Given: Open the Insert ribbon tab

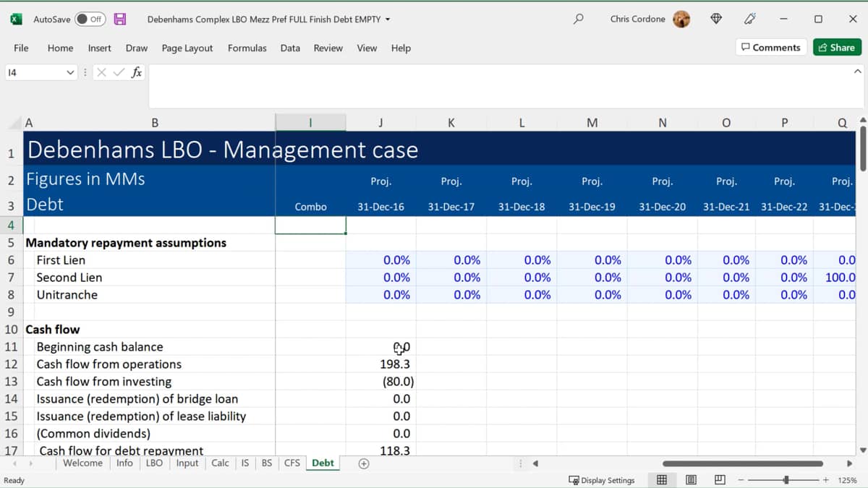Looking at the screenshot, I should tap(99, 48).
